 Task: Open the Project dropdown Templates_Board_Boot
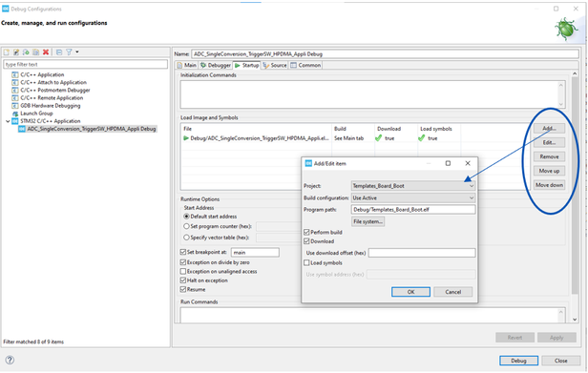click(413, 186)
